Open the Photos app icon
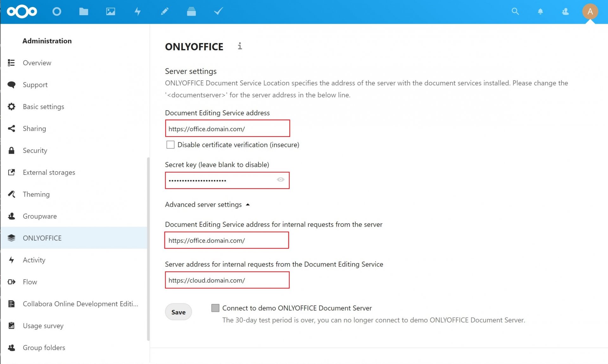Viewport: 608px width, 364px height. [x=111, y=12]
